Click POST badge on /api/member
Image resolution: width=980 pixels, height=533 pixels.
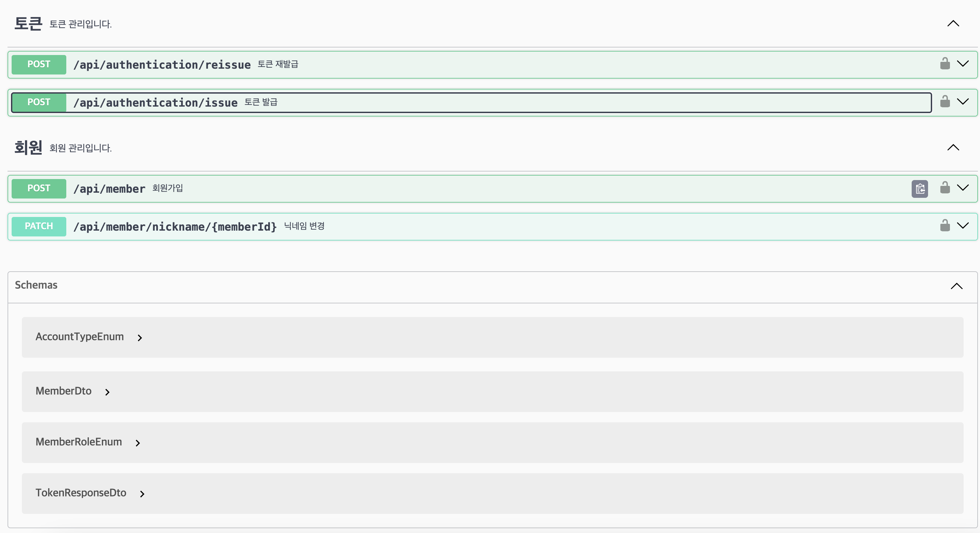click(39, 189)
